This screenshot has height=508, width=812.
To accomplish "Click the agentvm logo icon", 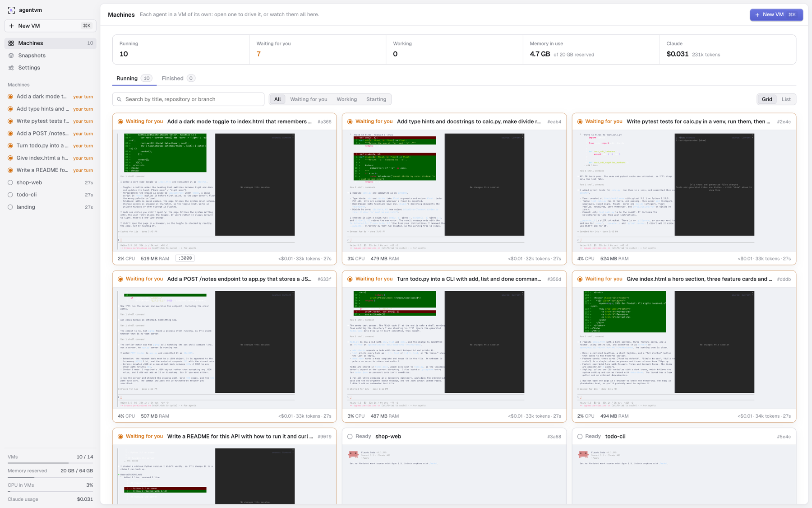I will [x=11, y=10].
